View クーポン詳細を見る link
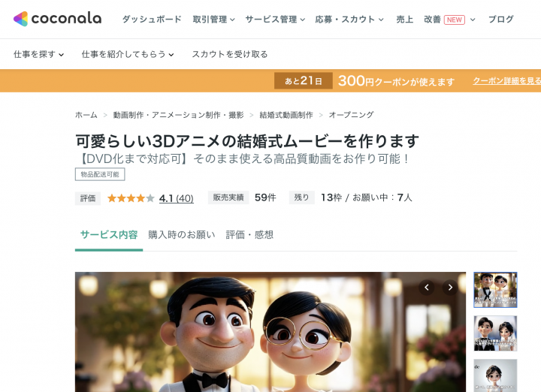The height and width of the screenshot is (392, 541). point(507,80)
